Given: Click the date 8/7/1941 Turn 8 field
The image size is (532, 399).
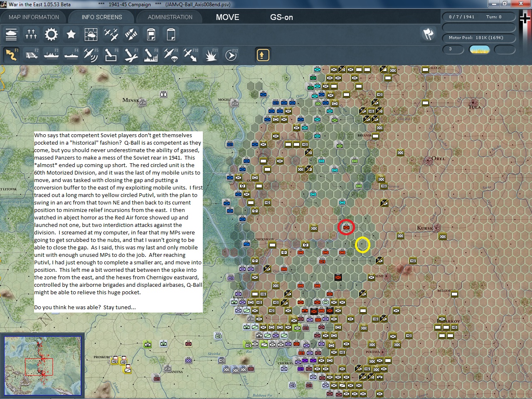Looking at the screenshot, I should pyautogui.click(x=479, y=17).
